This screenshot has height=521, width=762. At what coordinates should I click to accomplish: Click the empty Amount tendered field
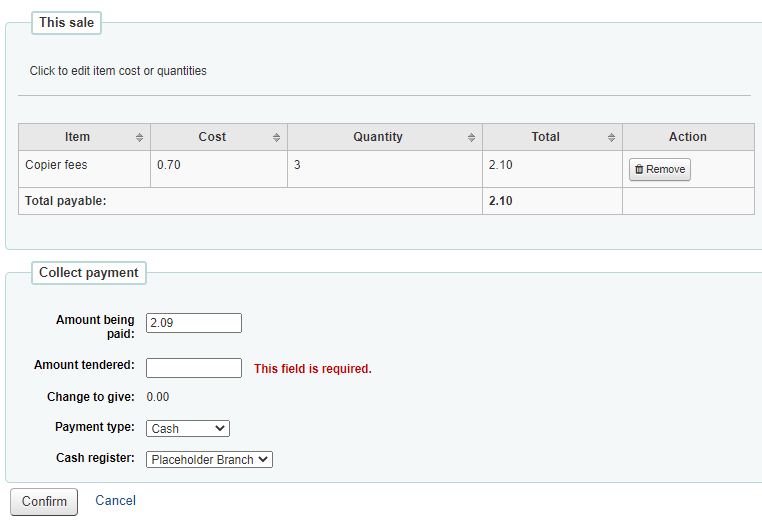click(193, 368)
